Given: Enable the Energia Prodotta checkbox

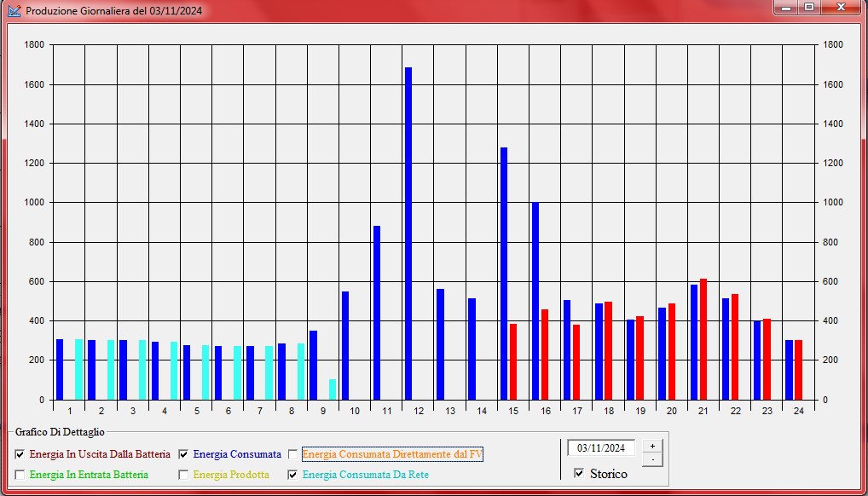Looking at the screenshot, I should pyautogui.click(x=182, y=475).
